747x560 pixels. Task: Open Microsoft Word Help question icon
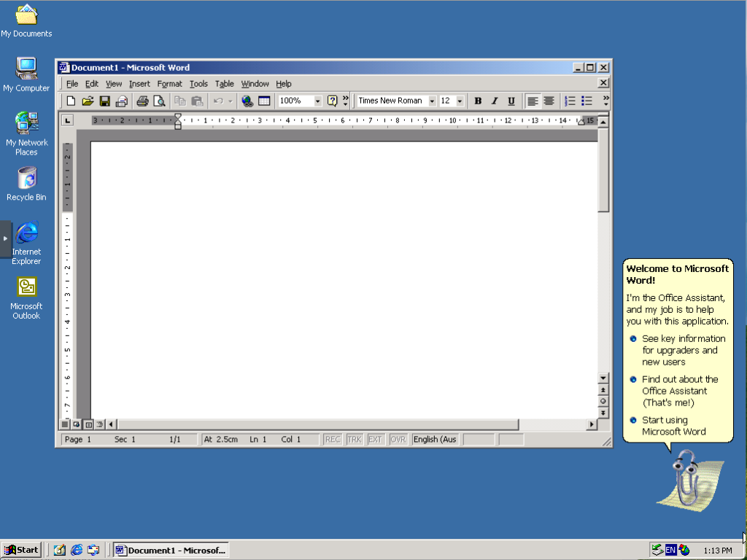point(332,101)
